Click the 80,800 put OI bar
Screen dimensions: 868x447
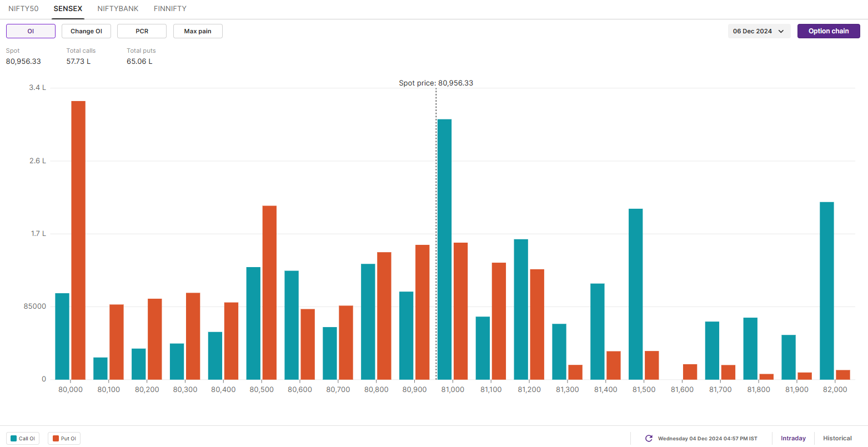click(384, 316)
